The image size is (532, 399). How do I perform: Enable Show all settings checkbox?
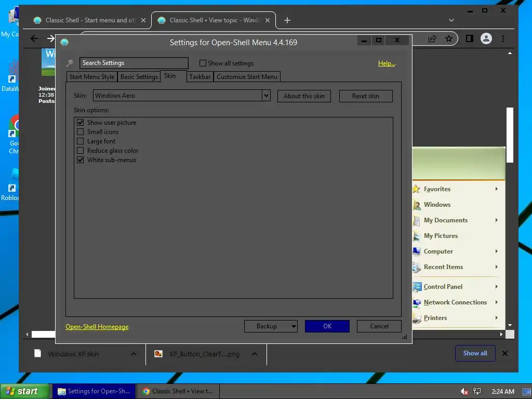[203, 63]
